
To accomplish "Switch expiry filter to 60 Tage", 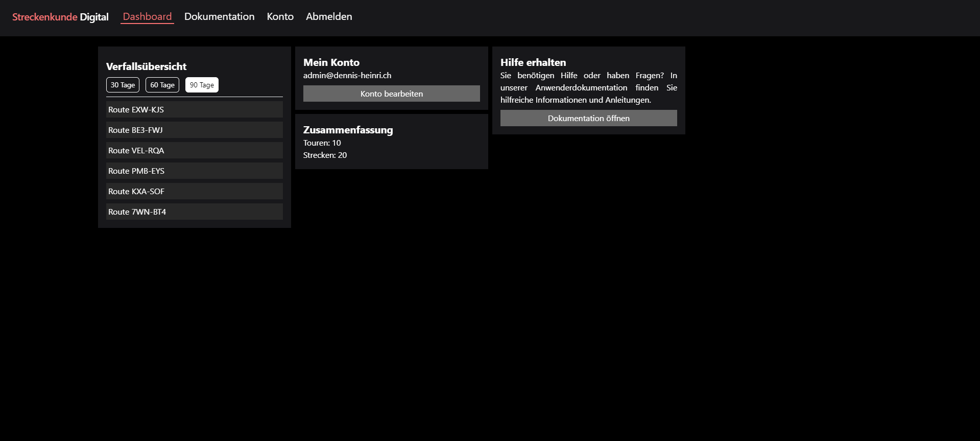I will pyautogui.click(x=162, y=85).
